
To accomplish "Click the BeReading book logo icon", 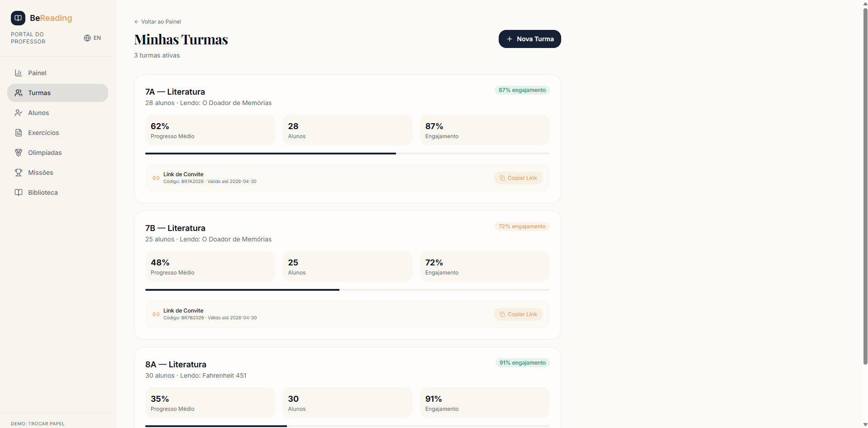I will pyautogui.click(x=18, y=18).
